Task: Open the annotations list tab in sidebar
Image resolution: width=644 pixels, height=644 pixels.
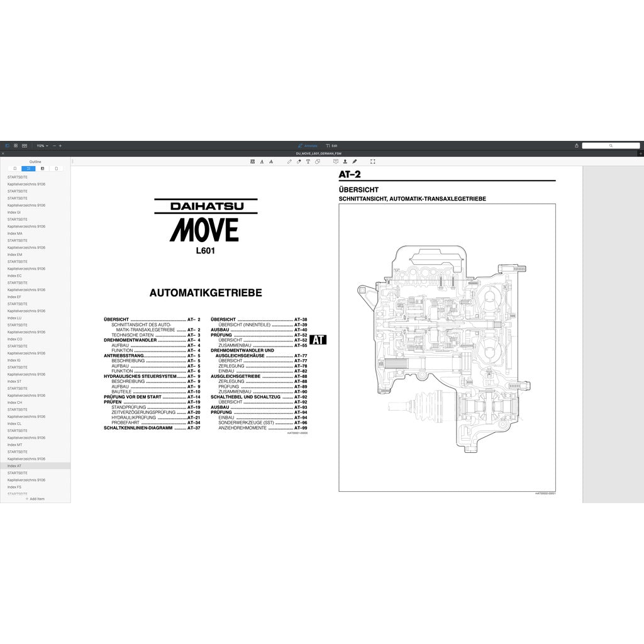Action: tap(43, 169)
